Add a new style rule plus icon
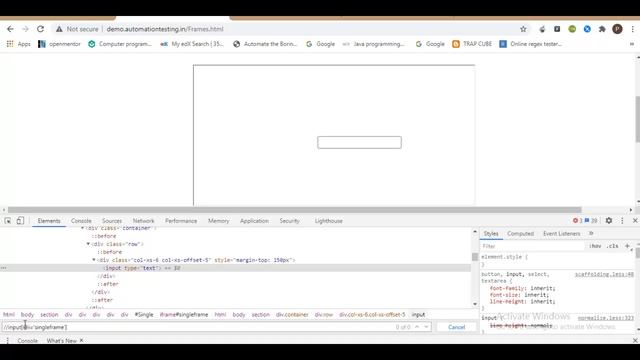Screen dimensions: 640x360 pos(627,246)
